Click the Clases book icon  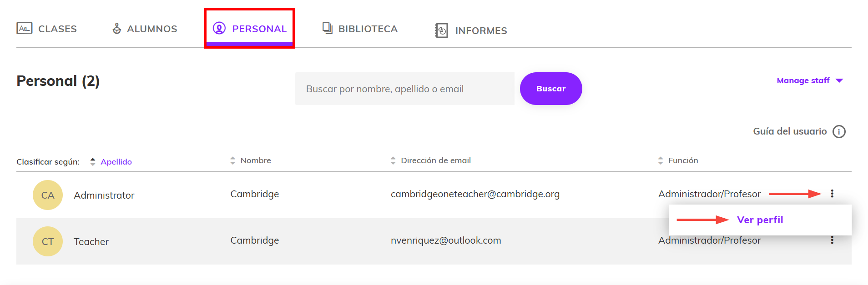pos(25,28)
